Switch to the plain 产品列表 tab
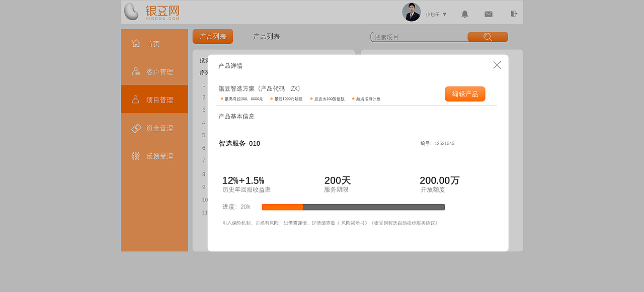Image resolution: width=644 pixels, height=292 pixels. pyautogui.click(x=267, y=37)
